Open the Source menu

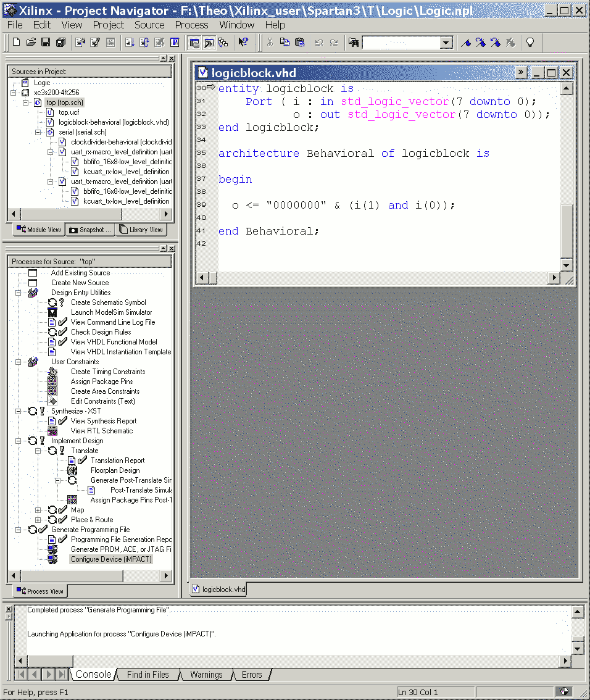coord(149,25)
